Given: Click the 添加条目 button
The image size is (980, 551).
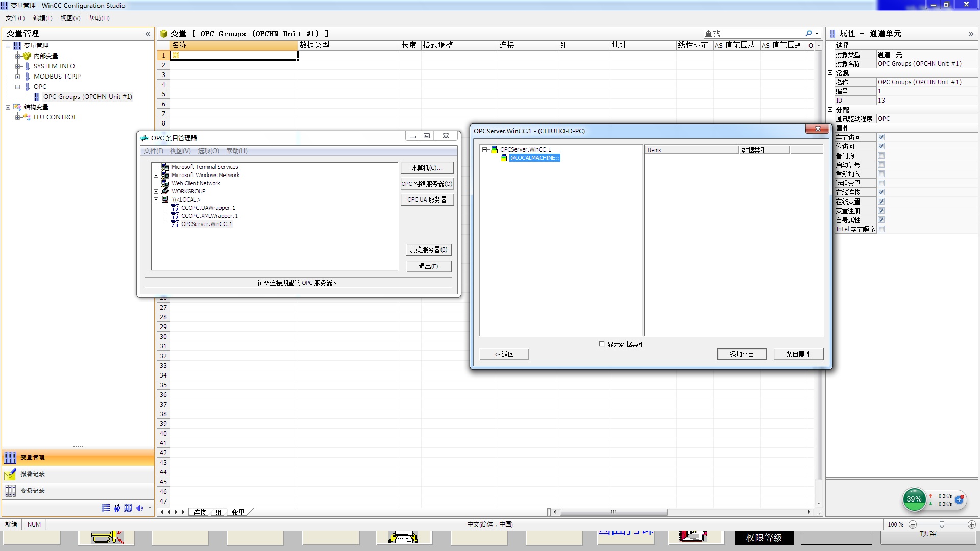Looking at the screenshot, I should (741, 354).
